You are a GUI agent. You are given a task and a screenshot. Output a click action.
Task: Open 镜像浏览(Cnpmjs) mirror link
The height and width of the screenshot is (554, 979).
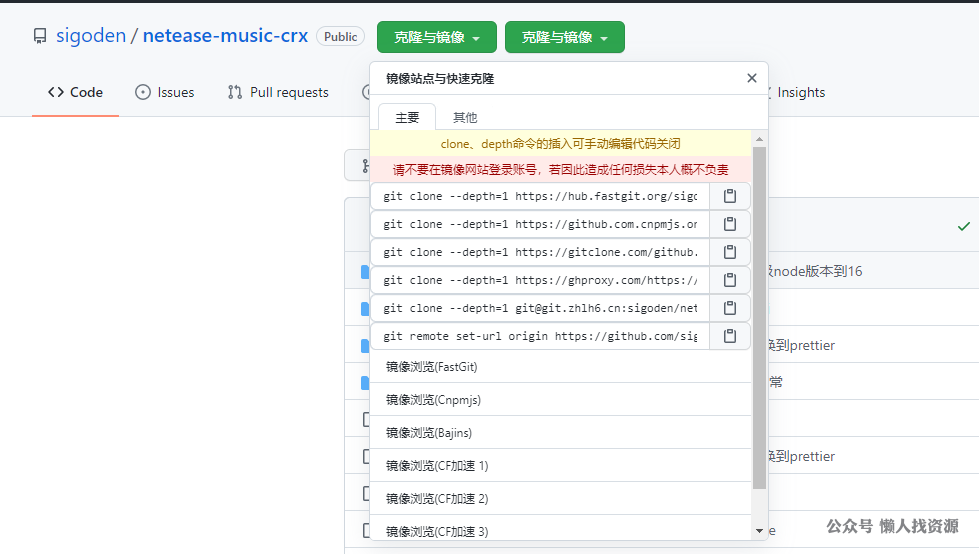[561, 400]
